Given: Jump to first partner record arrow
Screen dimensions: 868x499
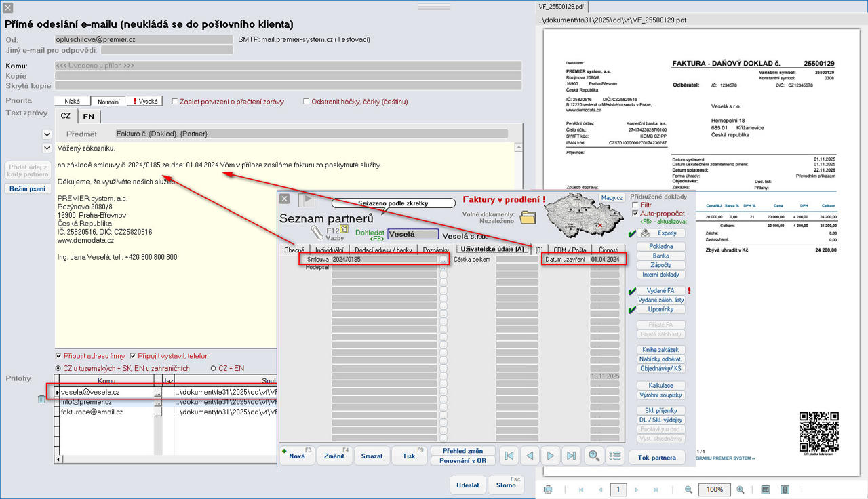Looking at the screenshot, I should [510, 456].
